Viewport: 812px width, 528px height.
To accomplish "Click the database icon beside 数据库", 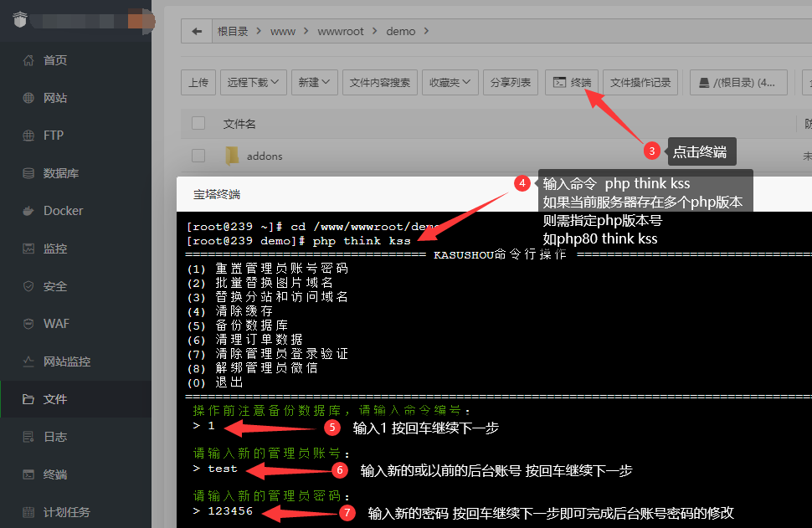I will pos(28,173).
